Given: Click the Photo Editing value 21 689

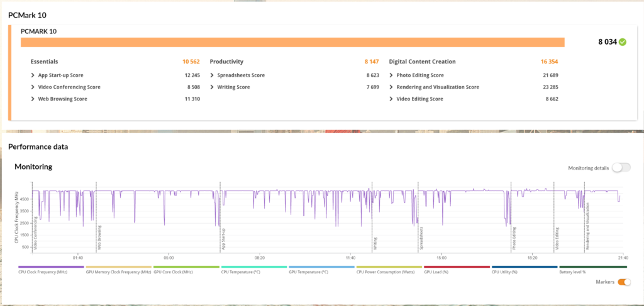Looking at the screenshot, I should point(550,75).
